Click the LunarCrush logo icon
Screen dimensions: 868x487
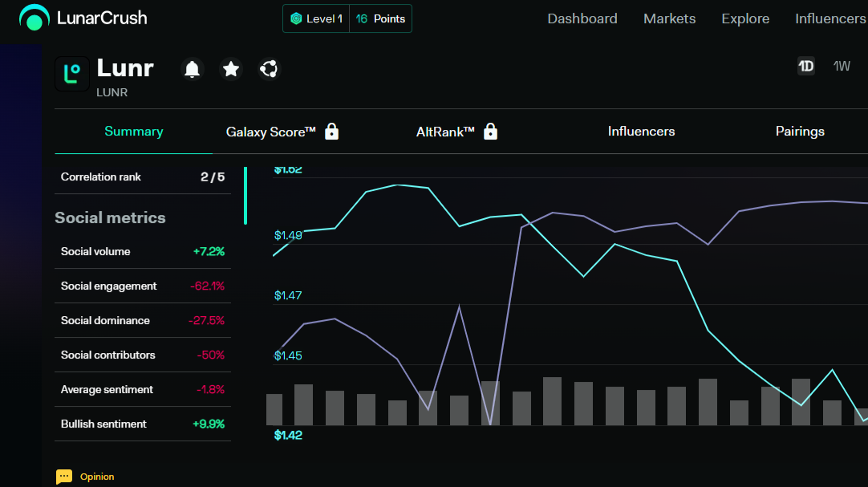coord(34,18)
